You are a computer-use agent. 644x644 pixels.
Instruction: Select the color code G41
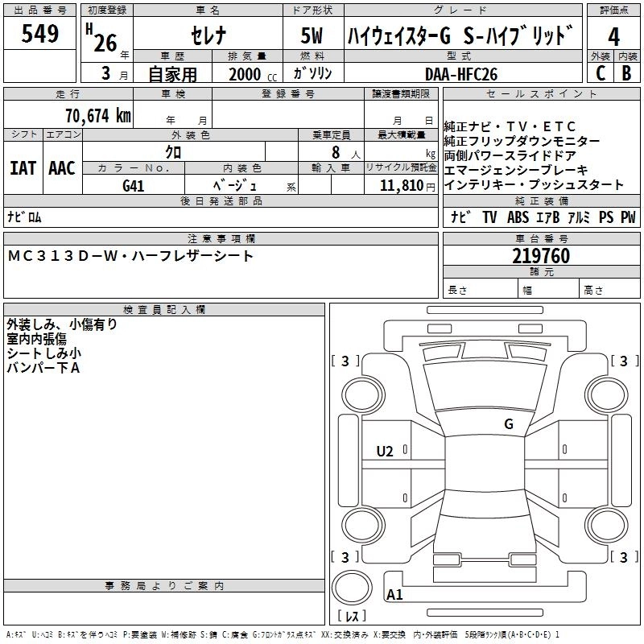[134, 184]
